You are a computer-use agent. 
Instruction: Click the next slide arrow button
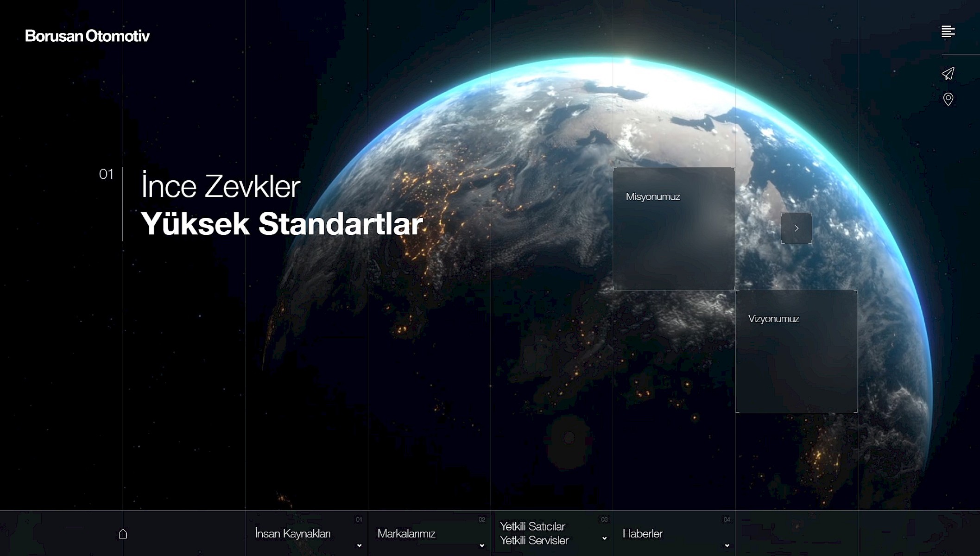[x=796, y=228]
